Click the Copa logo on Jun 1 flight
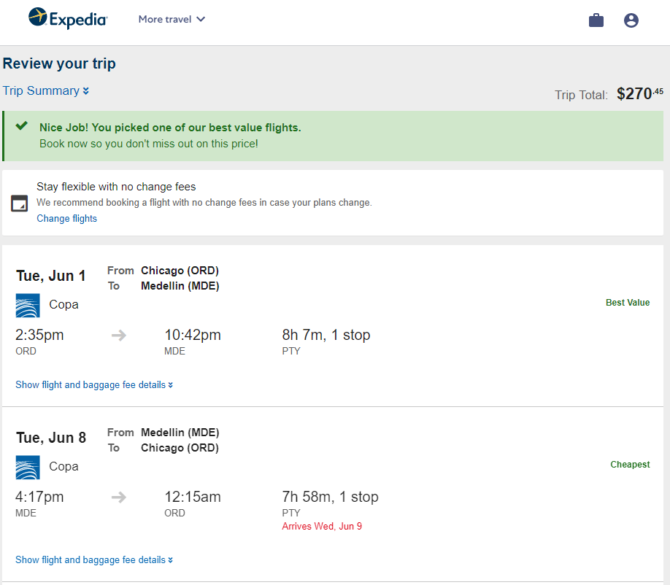This screenshot has width=670, height=585. click(28, 305)
